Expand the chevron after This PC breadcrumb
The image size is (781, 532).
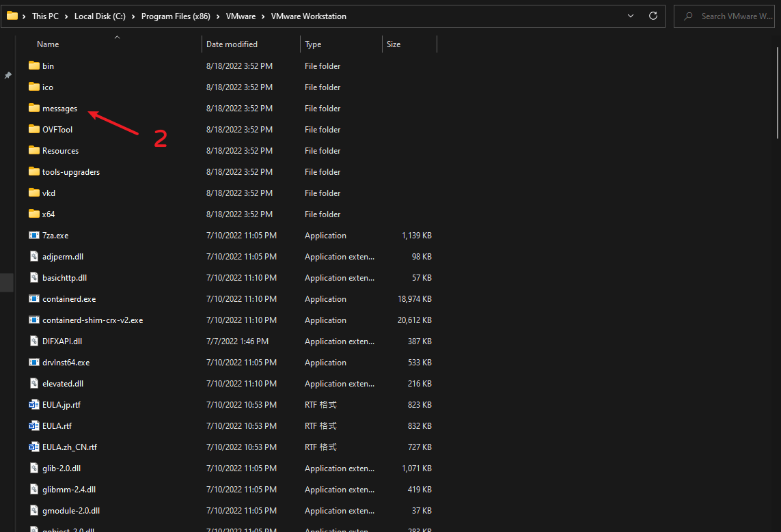[x=66, y=16]
